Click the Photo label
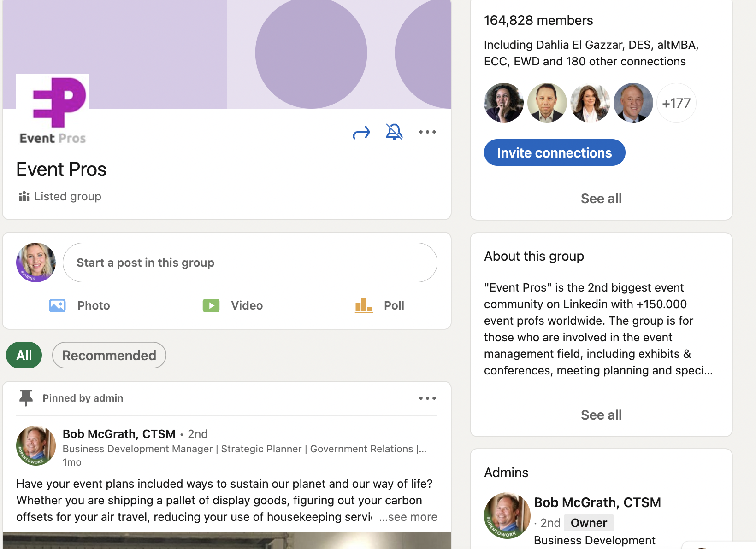Image resolution: width=756 pixels, height=549 pixels. tap(94, 305)
